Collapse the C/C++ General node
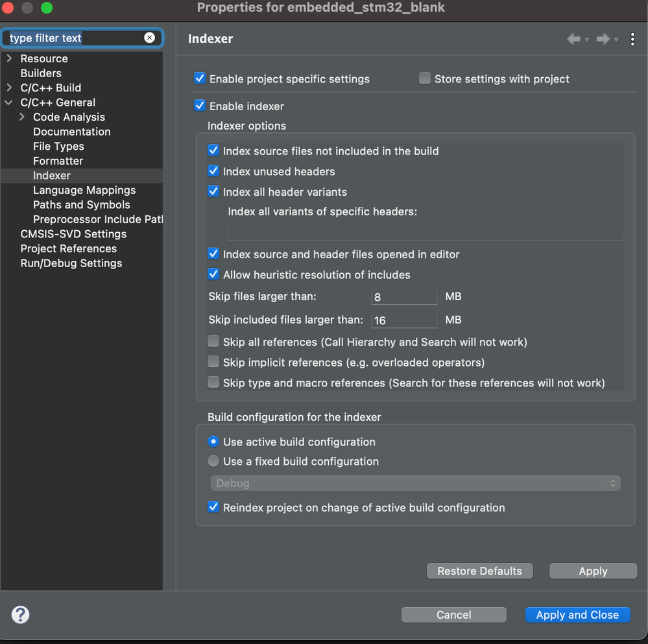 [9, 102]
